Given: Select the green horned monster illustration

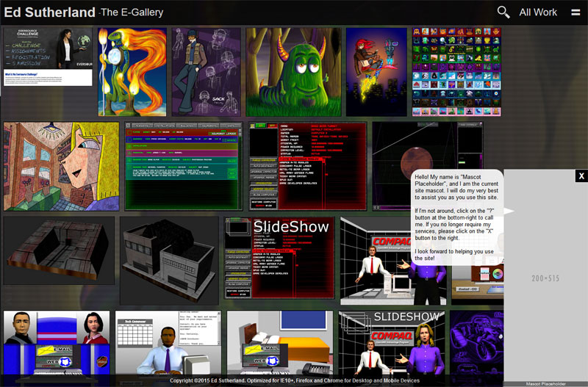Looking at the screenshot, I should (x=293, y=72).
